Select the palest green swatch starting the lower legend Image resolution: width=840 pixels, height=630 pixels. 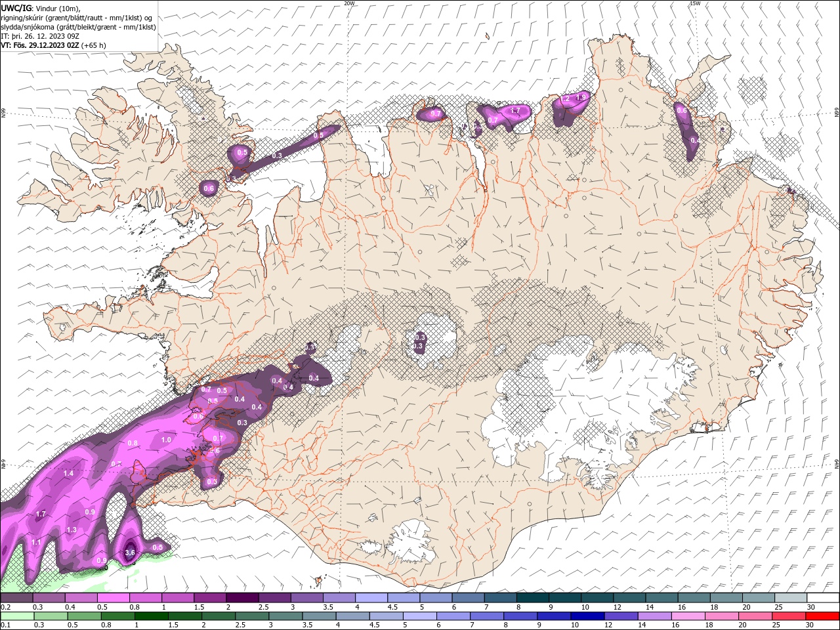coord(16,616)
